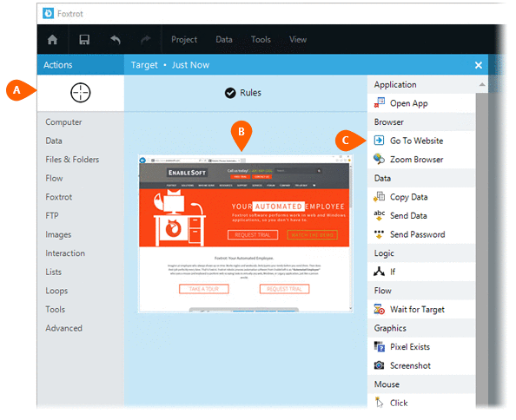Click the Go To Website arrow icon

[379, 141]
